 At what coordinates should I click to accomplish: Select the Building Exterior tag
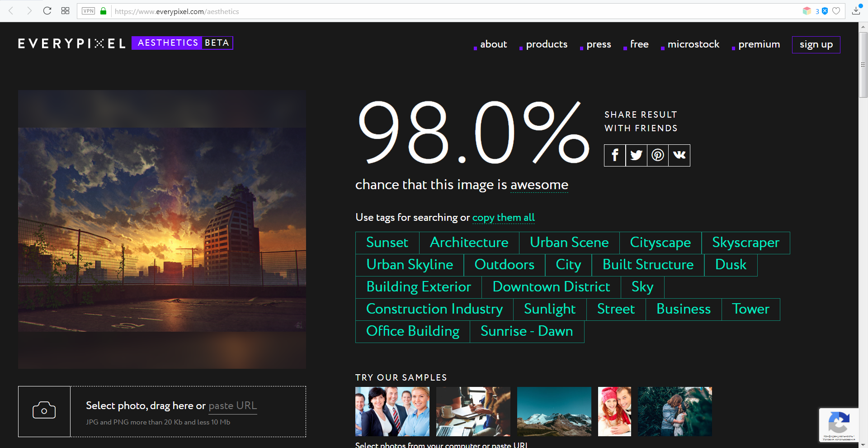419,287
